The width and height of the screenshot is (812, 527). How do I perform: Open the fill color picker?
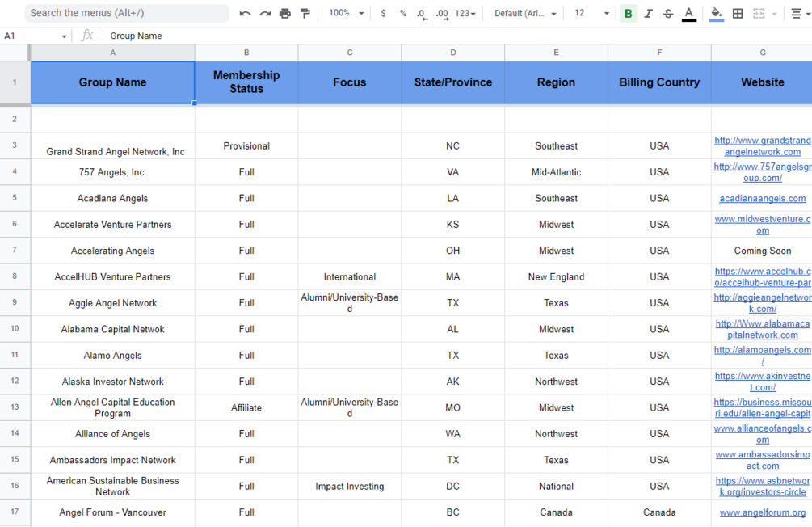(x=716, y=14)
